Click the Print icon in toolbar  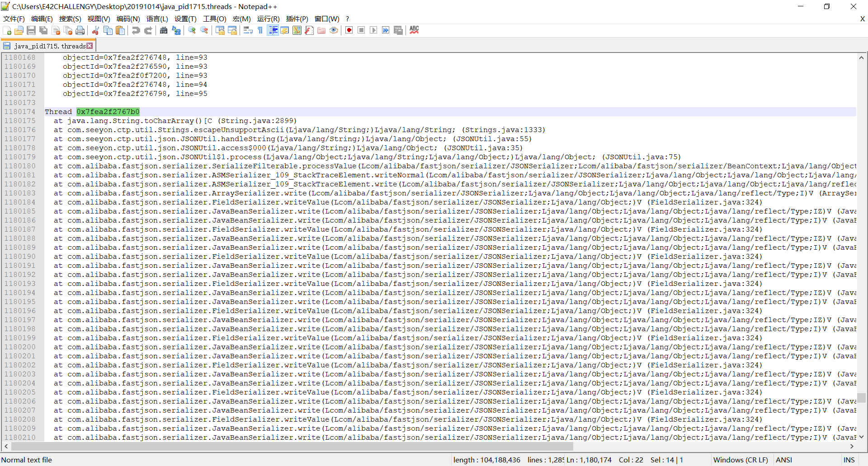pos(80,30)
